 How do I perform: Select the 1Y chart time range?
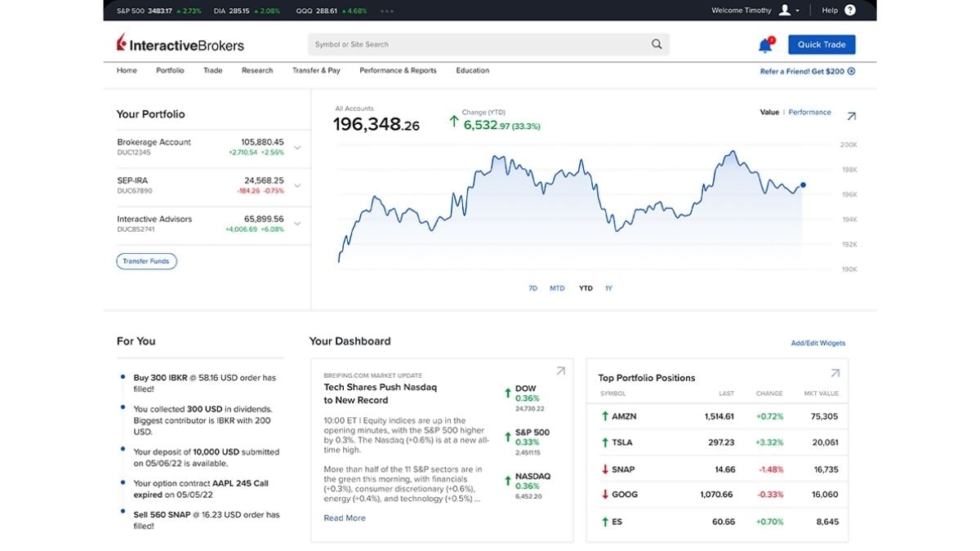pyautogui.click(x=608, y=288)
